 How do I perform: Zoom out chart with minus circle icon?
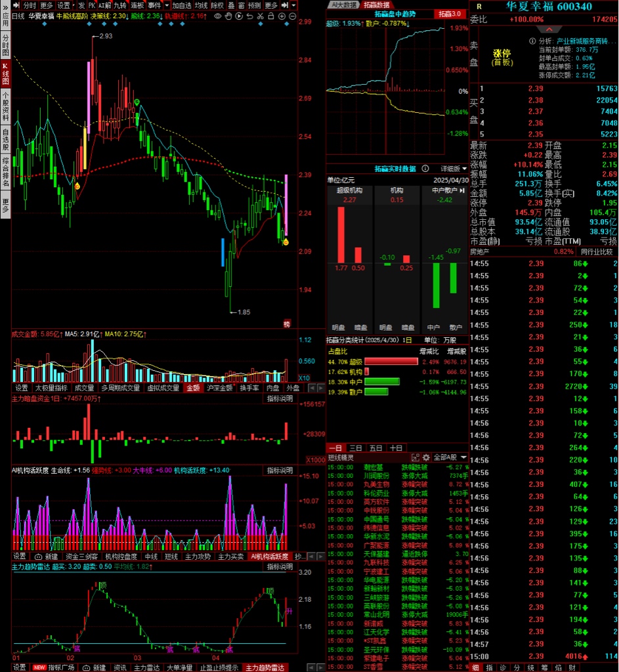point(292,16)
